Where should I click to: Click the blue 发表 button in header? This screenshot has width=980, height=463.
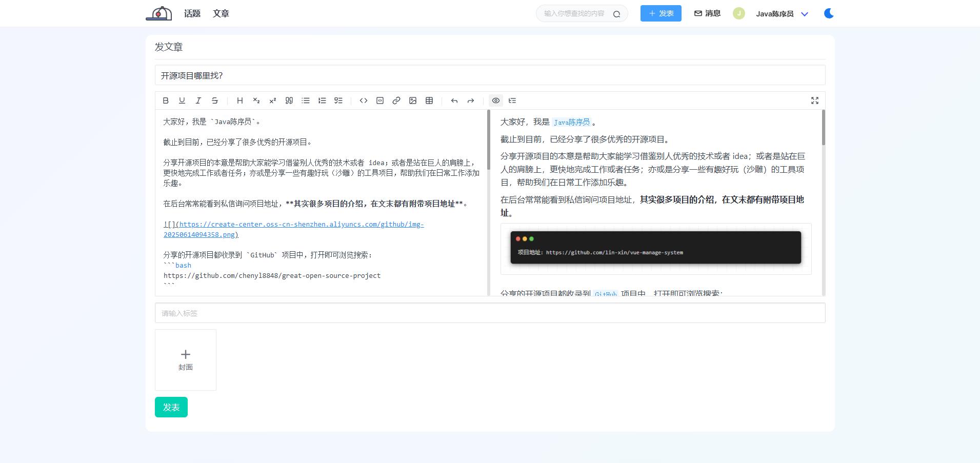pyautogui.click(x=661, y=13)
